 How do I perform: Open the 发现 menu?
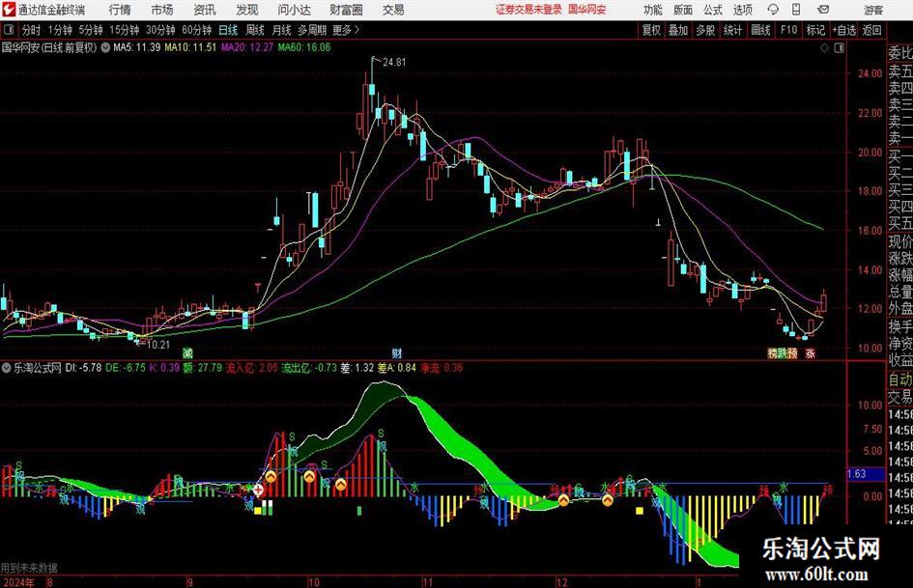point(247,10)
